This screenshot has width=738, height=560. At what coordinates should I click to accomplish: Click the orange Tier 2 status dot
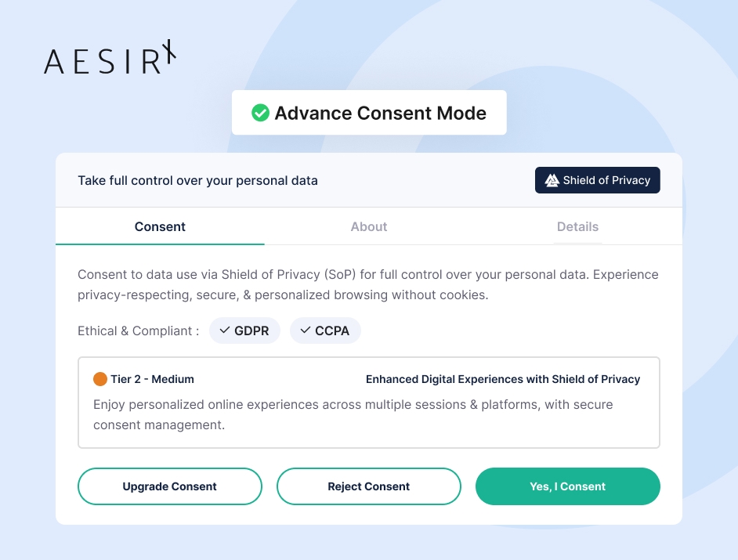tap(100, 378)
